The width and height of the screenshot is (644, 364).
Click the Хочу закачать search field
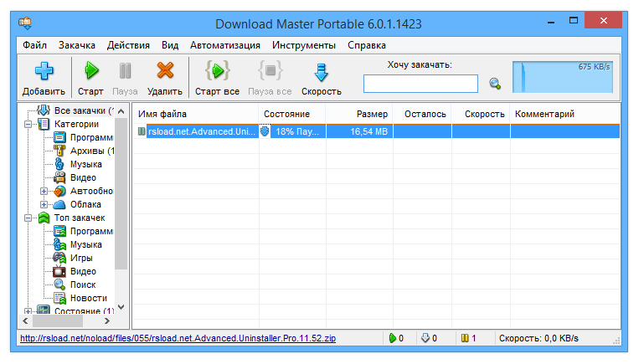[420, 84]
